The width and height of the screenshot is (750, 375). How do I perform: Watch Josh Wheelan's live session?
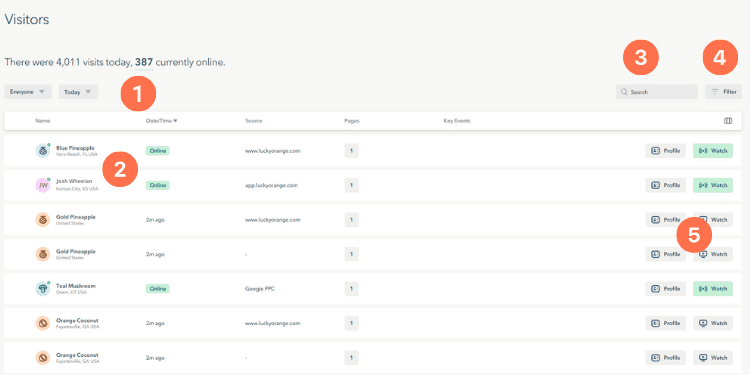point(713,185)
